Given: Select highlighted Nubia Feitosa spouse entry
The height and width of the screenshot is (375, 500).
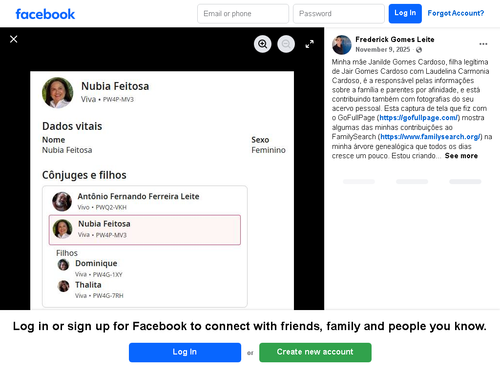Looking at the screenshot, I should click(145, 230).
